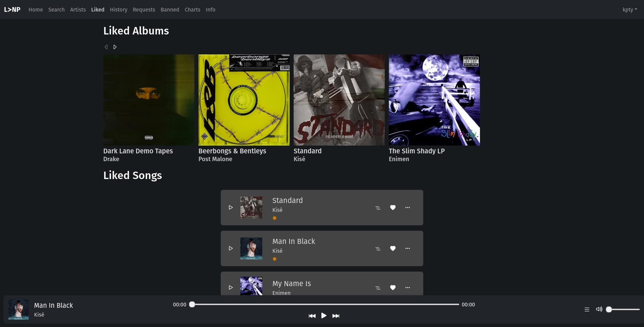The image size is (644, 327).
Task: Skip to next track in player bar
Action: [336, 316]
